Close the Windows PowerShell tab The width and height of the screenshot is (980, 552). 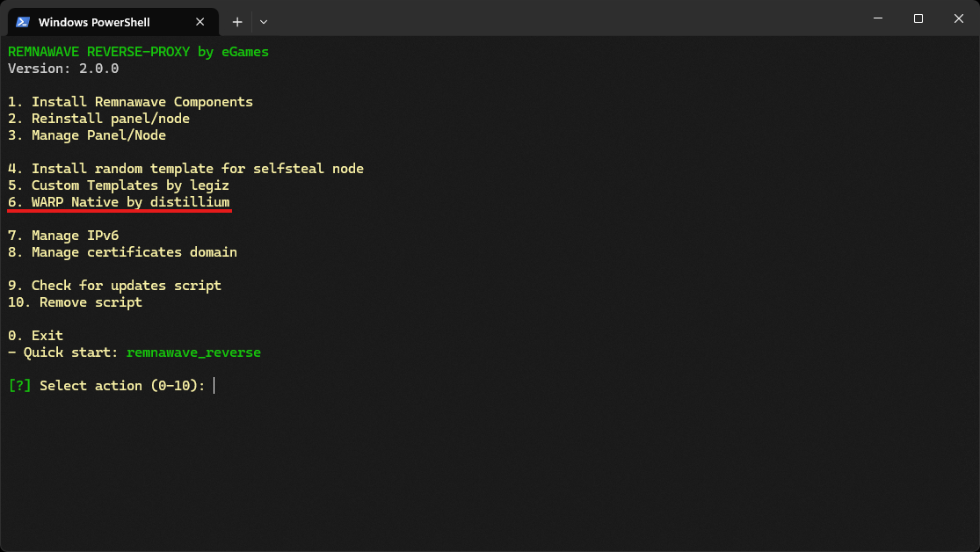200,22
